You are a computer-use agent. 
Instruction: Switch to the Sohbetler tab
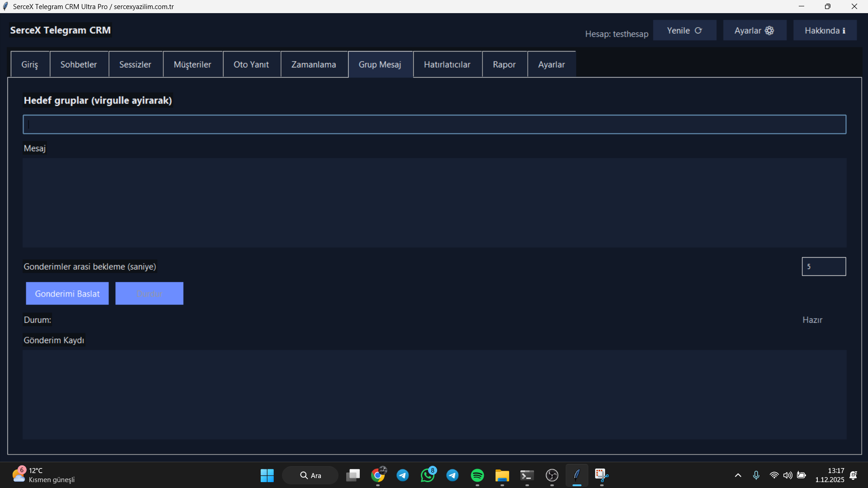pyautogui.click(x=79, y=64)
